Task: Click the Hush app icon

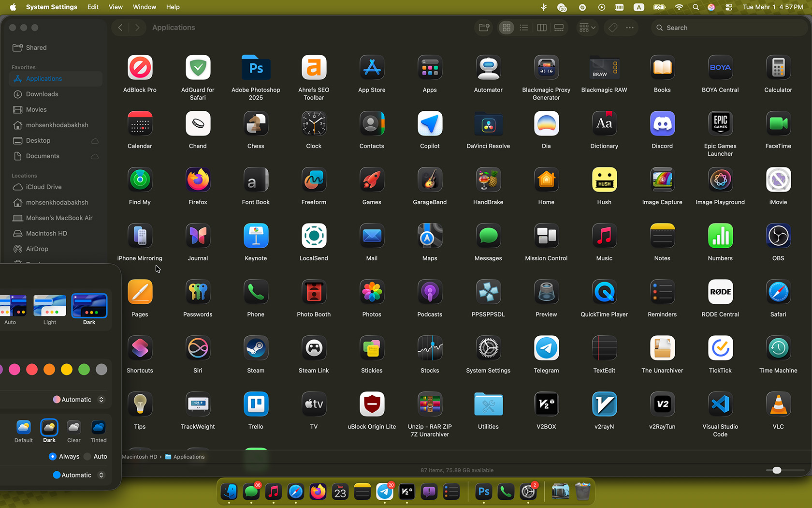Action: pyautogui.click(x=604, y=180)
